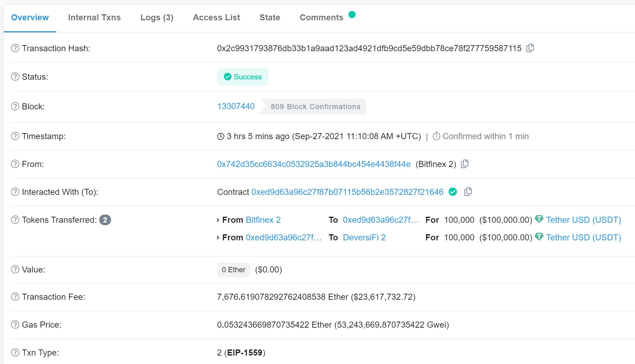This screenshot has height=364, width=635.
Task: Click the verified checkmark beside the contract address
Action: (453, 192)
